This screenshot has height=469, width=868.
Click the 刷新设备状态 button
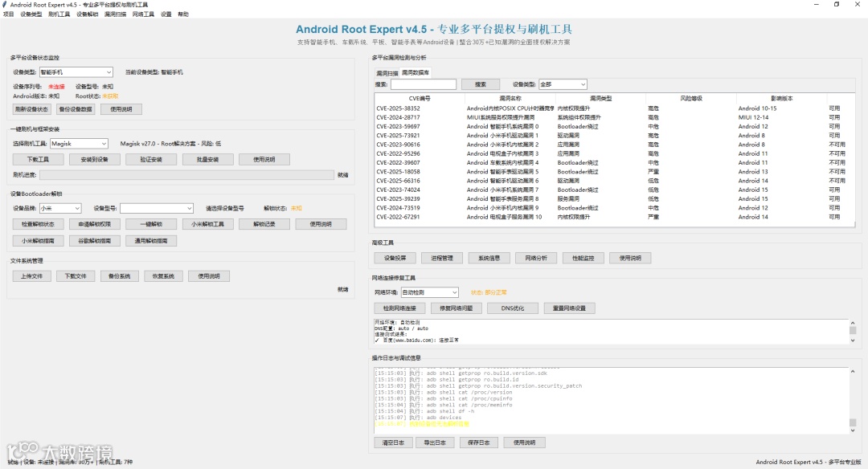(x=31, y=109)
